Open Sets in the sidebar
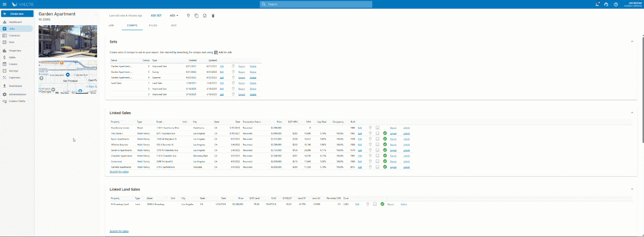 click(x=12, y=42)
